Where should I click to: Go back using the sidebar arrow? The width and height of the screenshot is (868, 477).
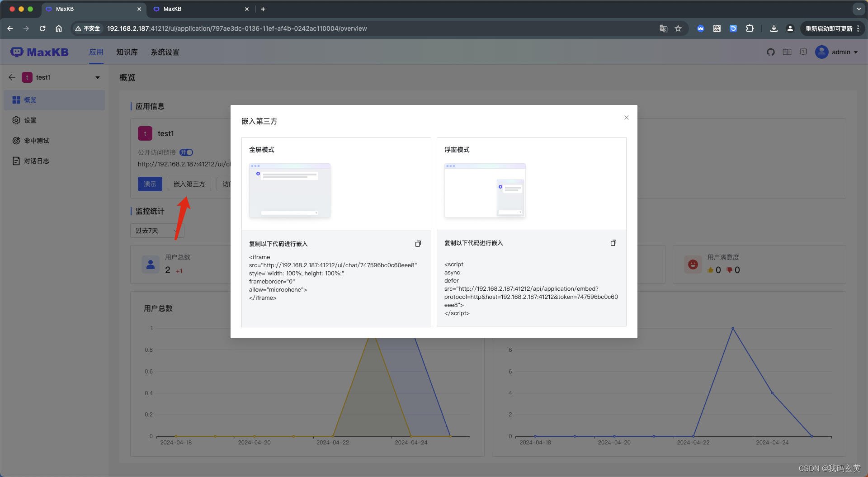coord(12,77)
